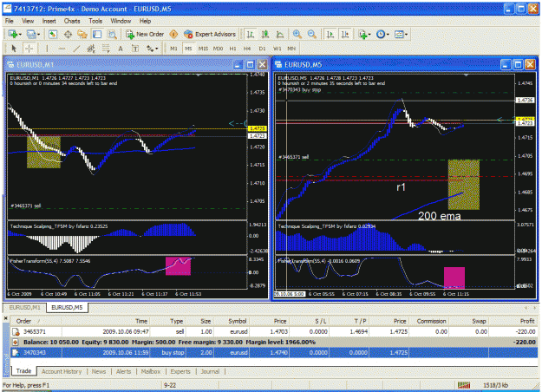Viewport: 542px width, 392px height.
Task: Open the Templates icon
Action: (x=399, y=34)
